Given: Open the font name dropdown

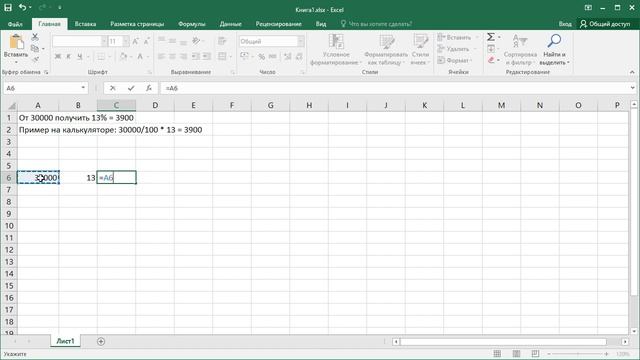Looking at the screenshot, I should [x=104, y=41].
